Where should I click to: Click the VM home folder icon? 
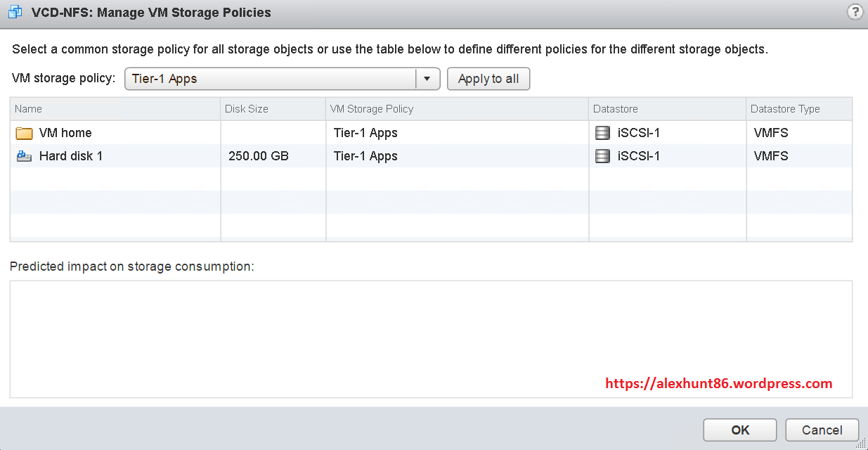coord(24,132)
